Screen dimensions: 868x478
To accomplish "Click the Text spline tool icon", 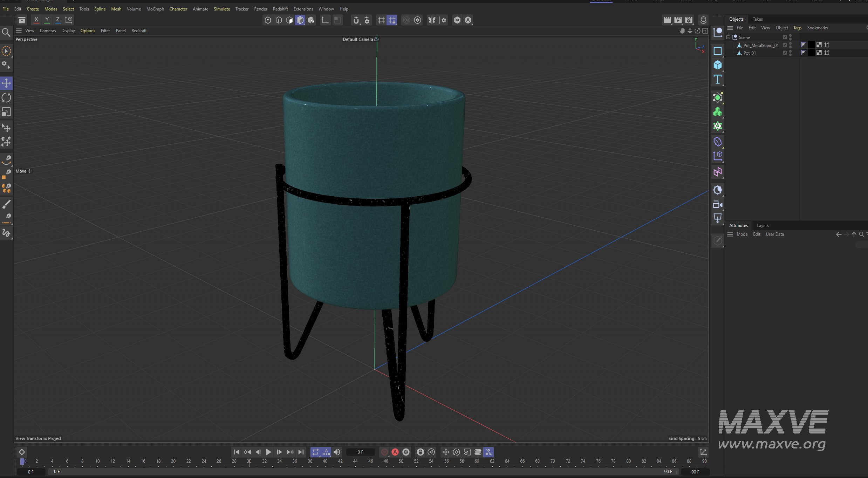I will 717,79.
